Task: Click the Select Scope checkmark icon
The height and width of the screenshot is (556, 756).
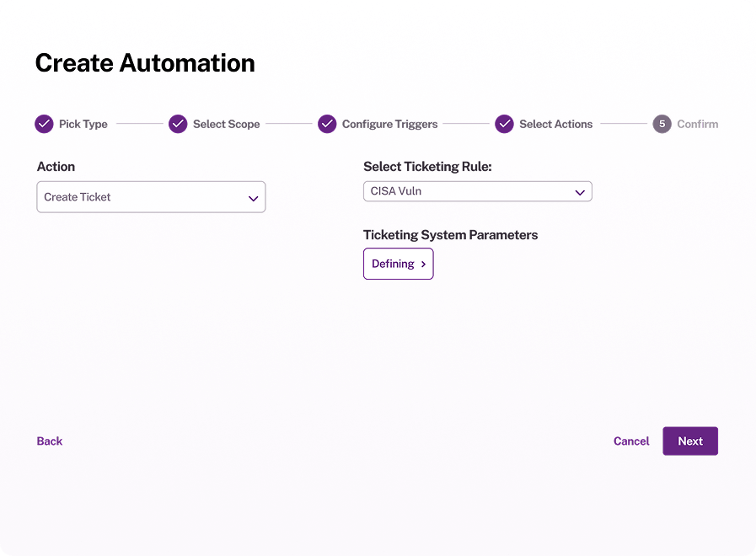Action: (178, 124)
